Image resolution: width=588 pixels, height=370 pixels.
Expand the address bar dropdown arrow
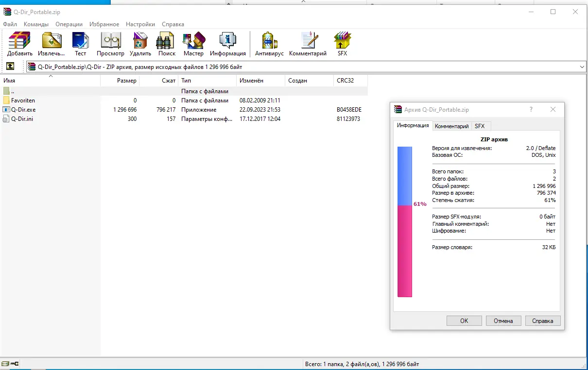pos(582,67)
